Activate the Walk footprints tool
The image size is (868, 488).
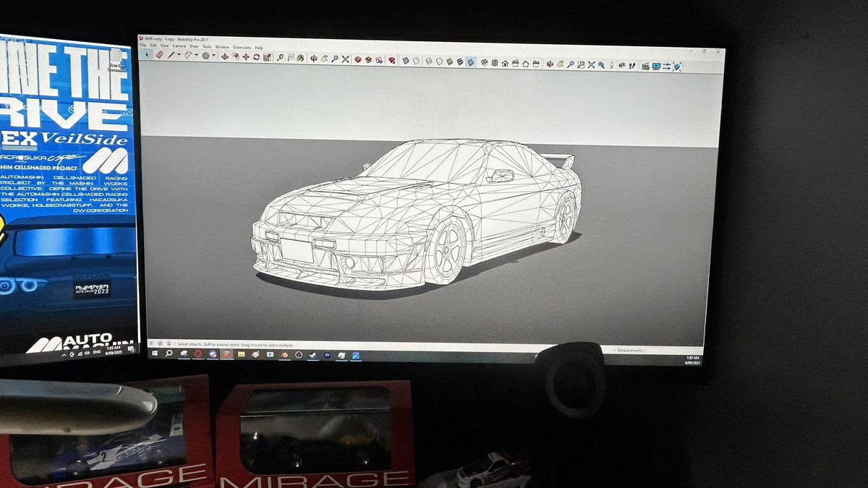632,66
